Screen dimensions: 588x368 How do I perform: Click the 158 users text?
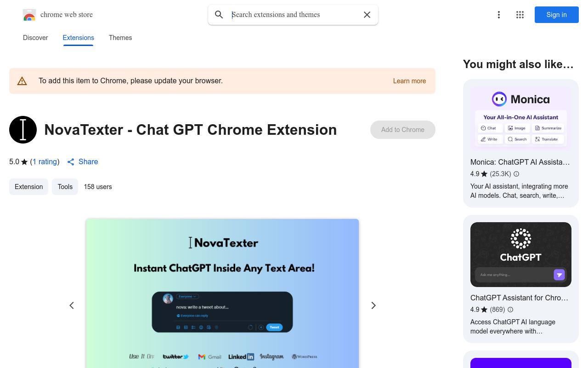coord(98,187)
